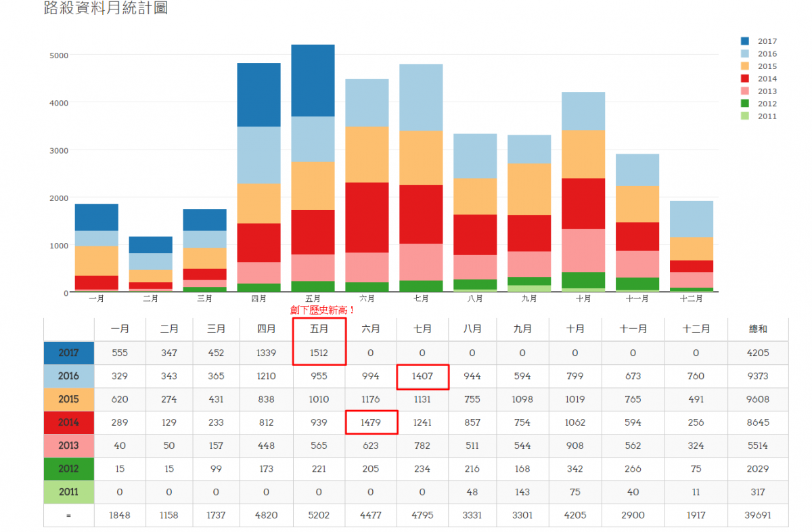Click the red 2014 row header in the table
The height and width of the screenshot is (532, 812).
(x=69, y=422)
